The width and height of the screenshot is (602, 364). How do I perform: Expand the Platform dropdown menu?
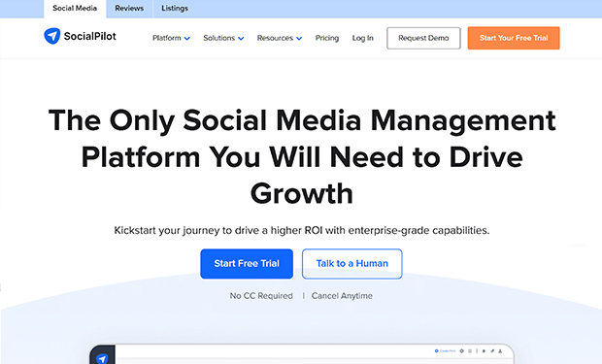click(171, 38)
